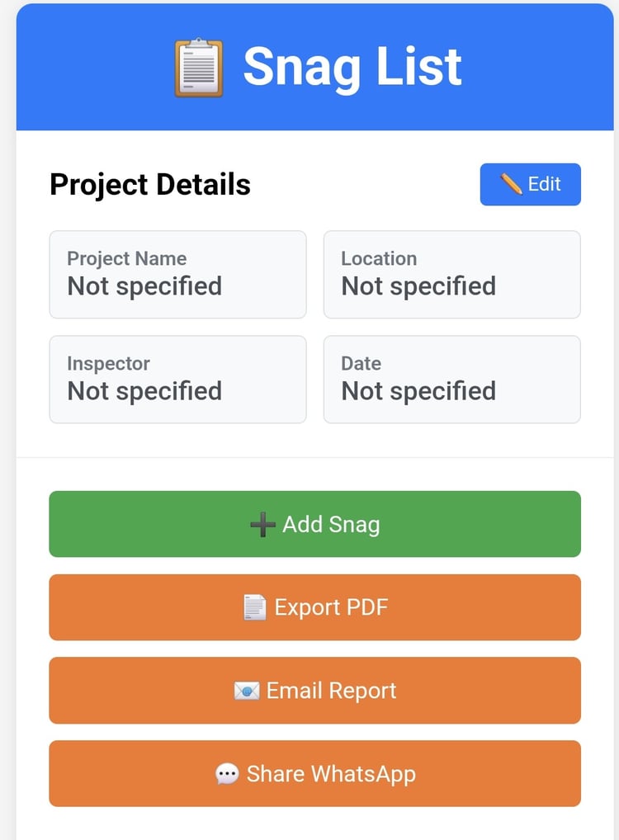619x840 pixels.
Task: Select the Location card
Action: tap(451, 274)
